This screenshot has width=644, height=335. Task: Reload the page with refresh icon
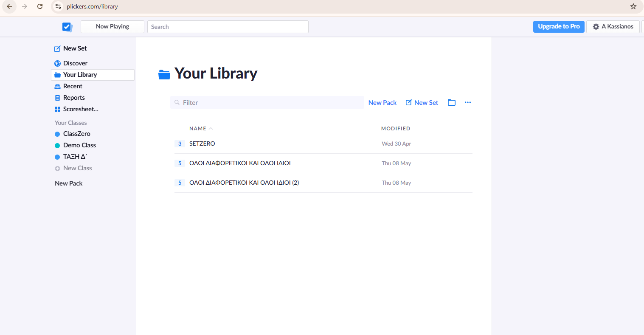[x=40, y=6]
